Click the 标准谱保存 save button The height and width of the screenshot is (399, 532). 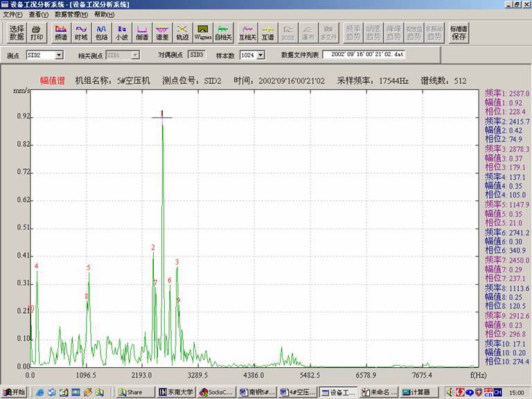click(458, 33)
